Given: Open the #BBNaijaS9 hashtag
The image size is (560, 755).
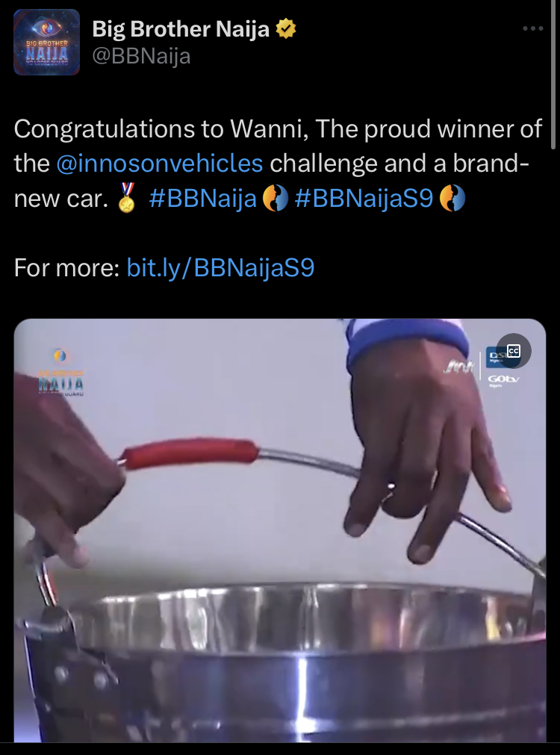Looking at the screenshot, I should [364, 198].
